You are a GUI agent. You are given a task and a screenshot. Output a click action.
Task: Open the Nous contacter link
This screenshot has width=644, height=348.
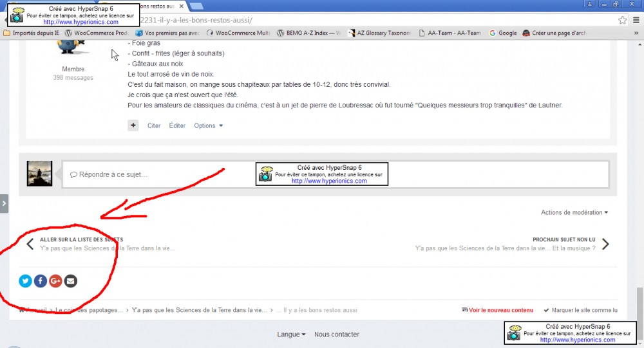point(337,334)
